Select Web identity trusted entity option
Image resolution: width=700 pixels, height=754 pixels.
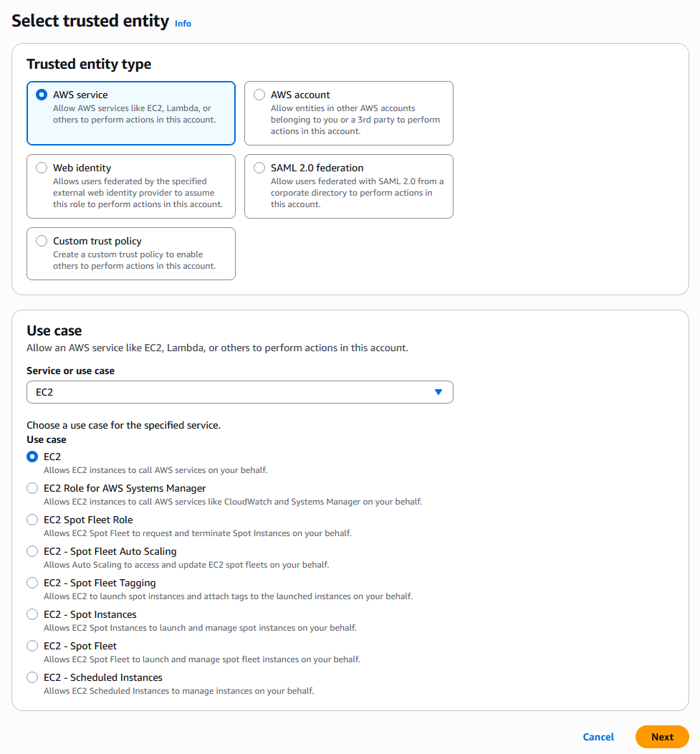pyautogui.click(x=42, y=168)
